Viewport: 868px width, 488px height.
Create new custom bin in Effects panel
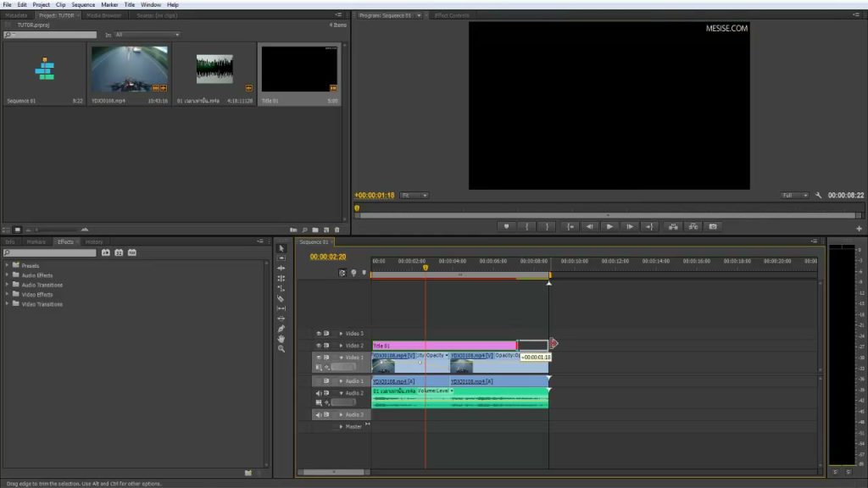coord(248,473)
